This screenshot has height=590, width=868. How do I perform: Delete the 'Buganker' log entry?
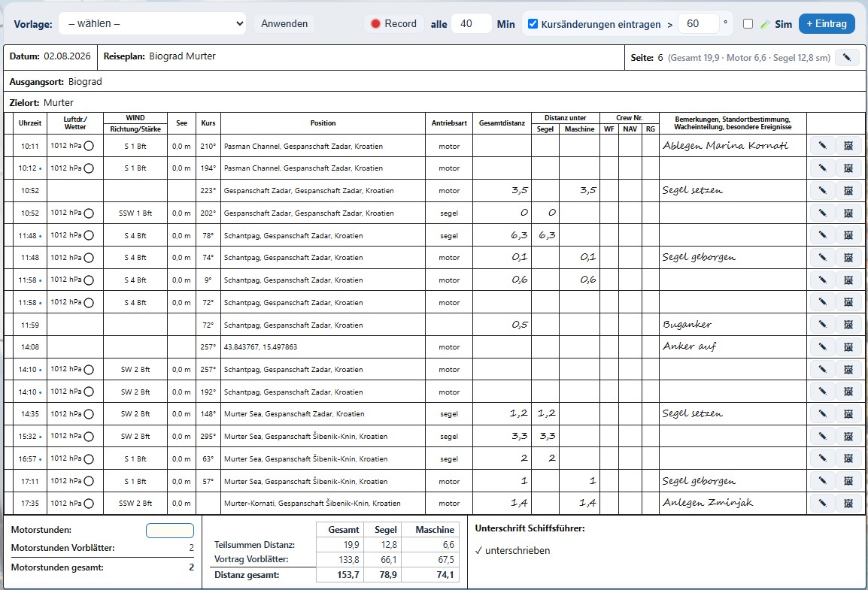coord(848,325)
